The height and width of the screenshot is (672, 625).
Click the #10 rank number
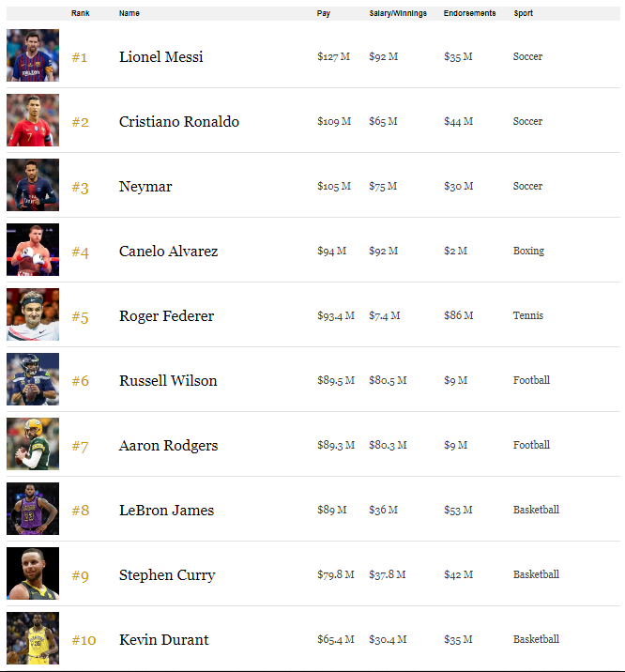[x=84, y=640]
